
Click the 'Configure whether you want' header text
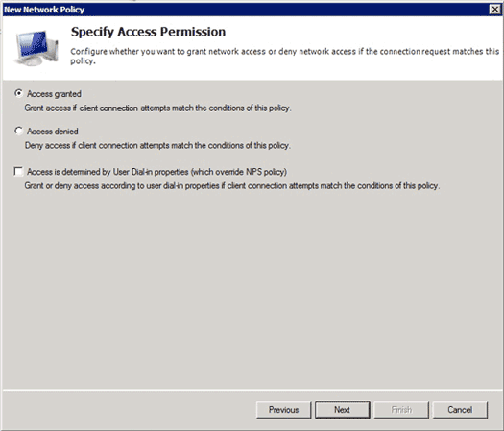point(285,56)
